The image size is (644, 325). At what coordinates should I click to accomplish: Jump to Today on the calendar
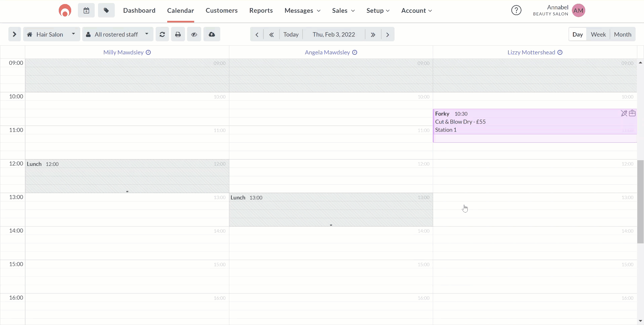(291, 34)
